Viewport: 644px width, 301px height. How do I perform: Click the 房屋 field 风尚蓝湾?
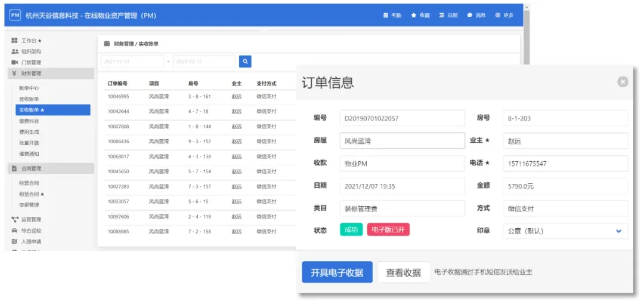(x=402, y=140)
